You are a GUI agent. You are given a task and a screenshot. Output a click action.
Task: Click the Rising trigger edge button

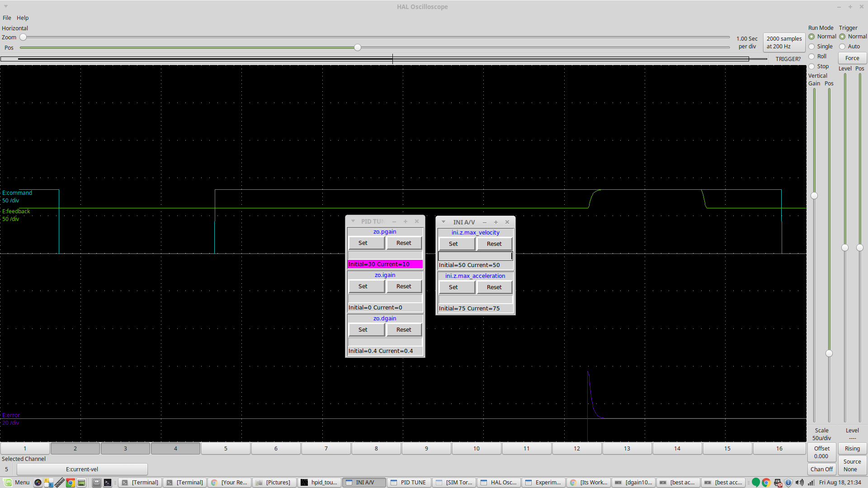click(x=852, y=449)
